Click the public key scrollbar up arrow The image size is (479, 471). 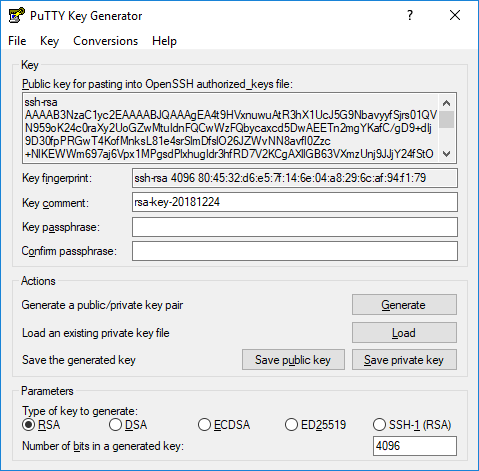(x=447, y=103)
